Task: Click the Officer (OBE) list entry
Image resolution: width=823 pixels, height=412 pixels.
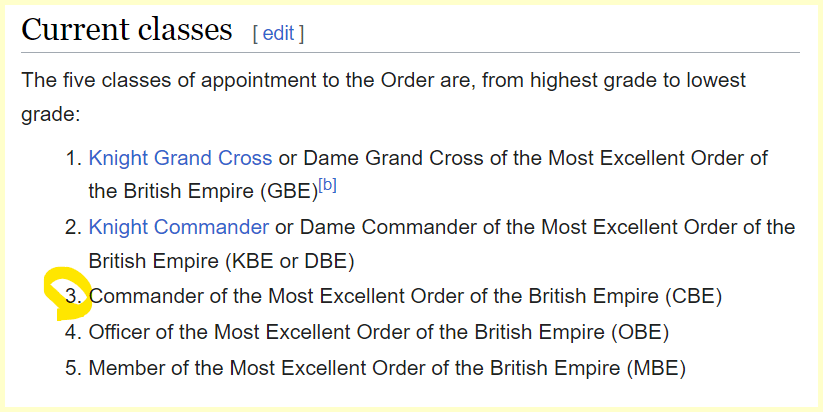Action: point(379,332)
